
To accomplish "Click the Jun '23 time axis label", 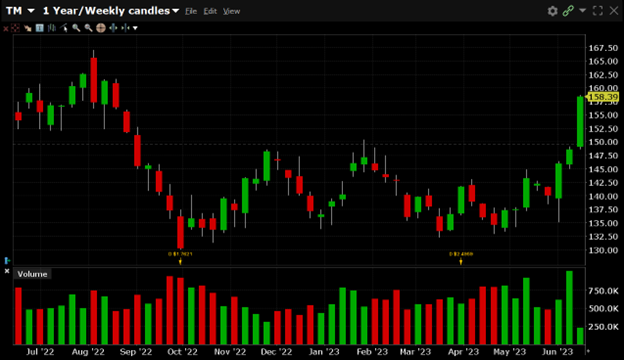I will pyautogui.click(x=557, y=352).
